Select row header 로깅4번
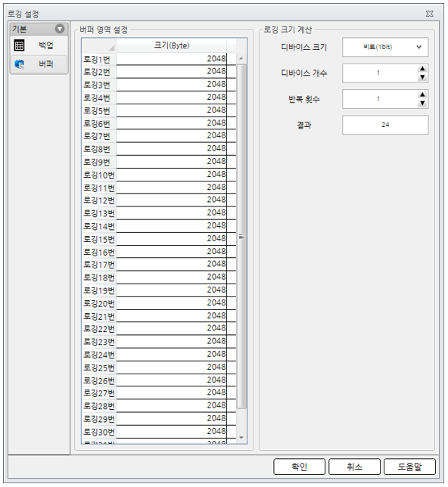Viewport: 448px width, 487px height. (x=99, y=98)
